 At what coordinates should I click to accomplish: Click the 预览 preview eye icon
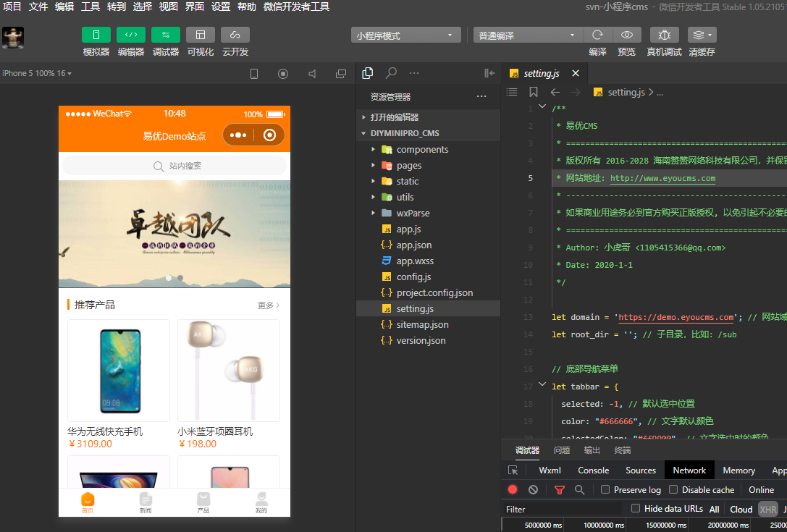click(x=626, y=35)
